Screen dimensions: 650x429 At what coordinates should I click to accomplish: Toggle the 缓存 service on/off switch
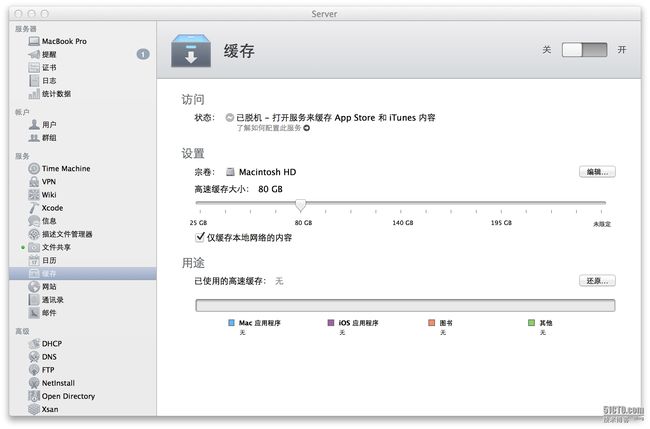[x=586, y=49]
